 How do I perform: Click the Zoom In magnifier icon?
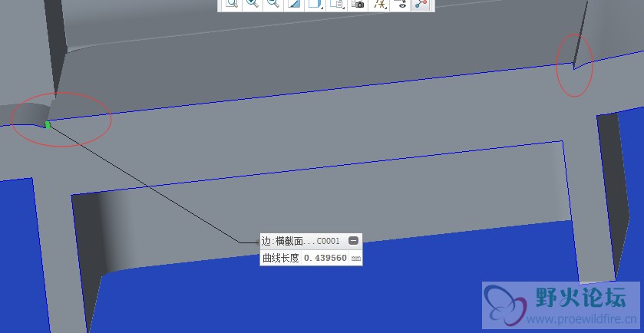click(x=253, y=4)
